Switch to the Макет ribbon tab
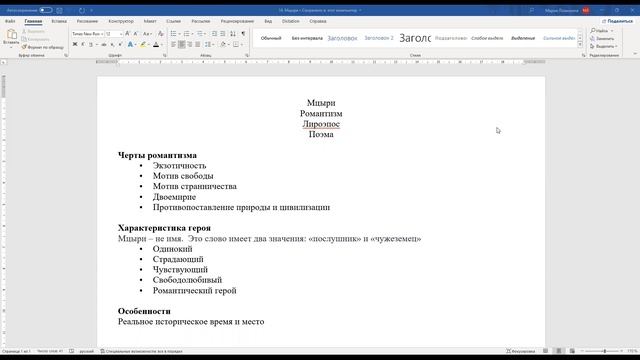 tap(150, 21)
